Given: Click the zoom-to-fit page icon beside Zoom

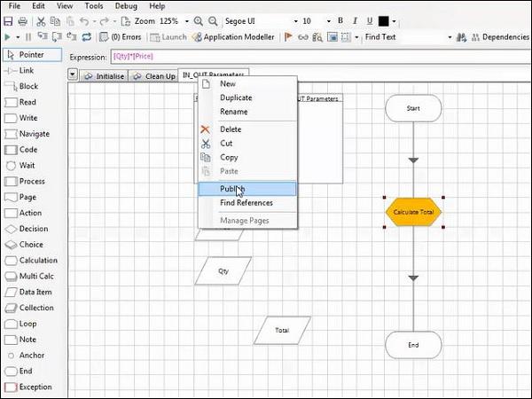Looking at the screenshot, I should tap(126, 21).
